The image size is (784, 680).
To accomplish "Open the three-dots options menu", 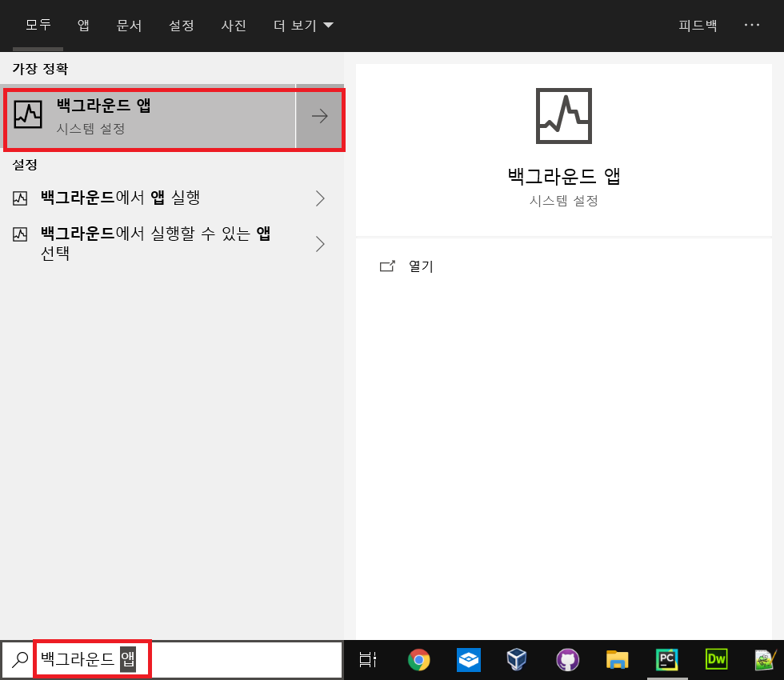I will (x=751, y=25).
